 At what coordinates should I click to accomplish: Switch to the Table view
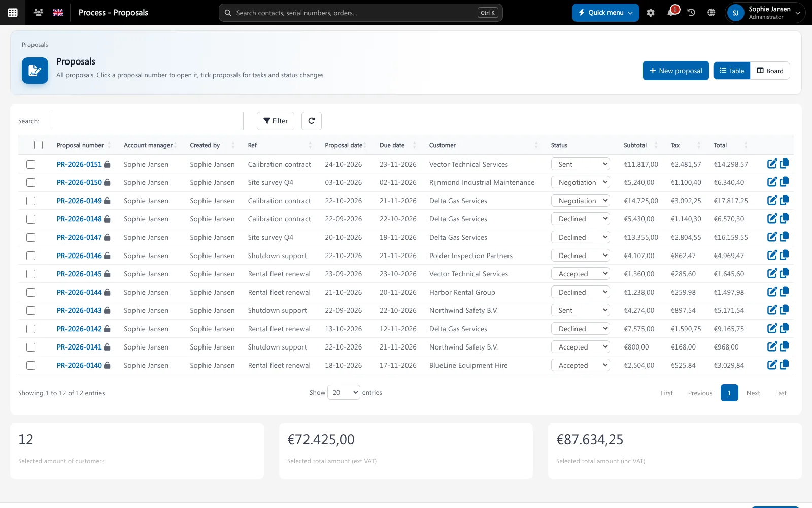(x=732, y=71)
